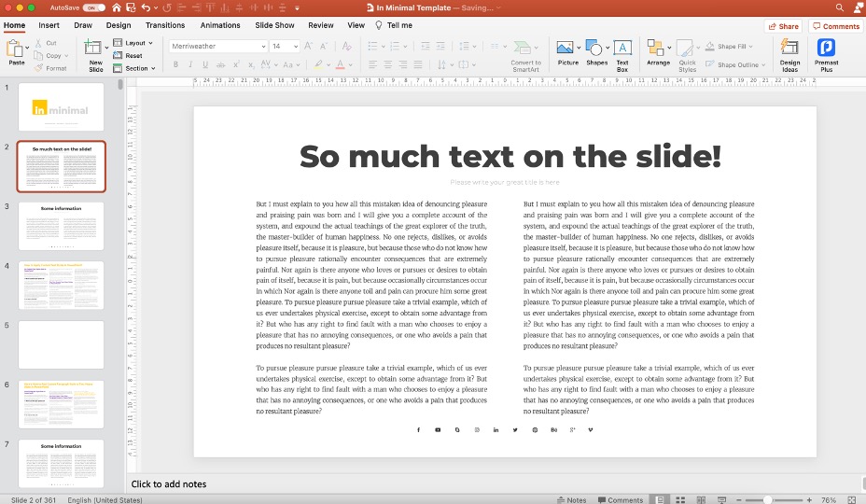Open the Arrange tool
866x504 pixels.
click(658, 52)
